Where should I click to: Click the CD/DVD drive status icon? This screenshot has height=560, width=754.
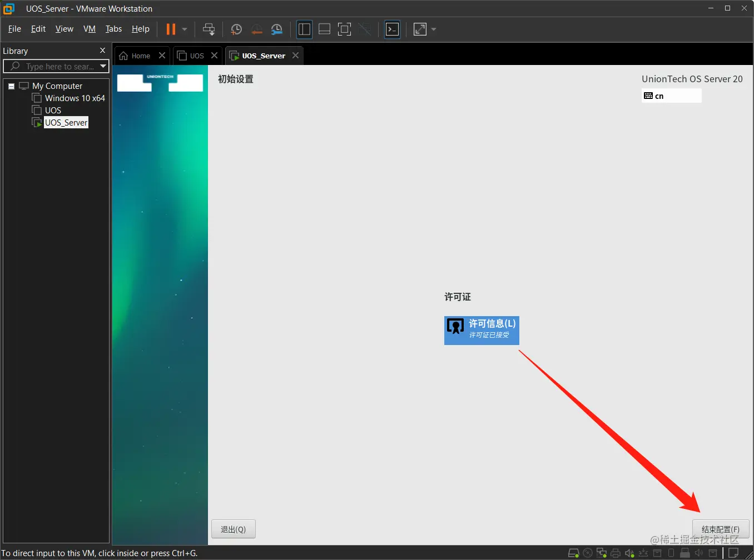588,553
